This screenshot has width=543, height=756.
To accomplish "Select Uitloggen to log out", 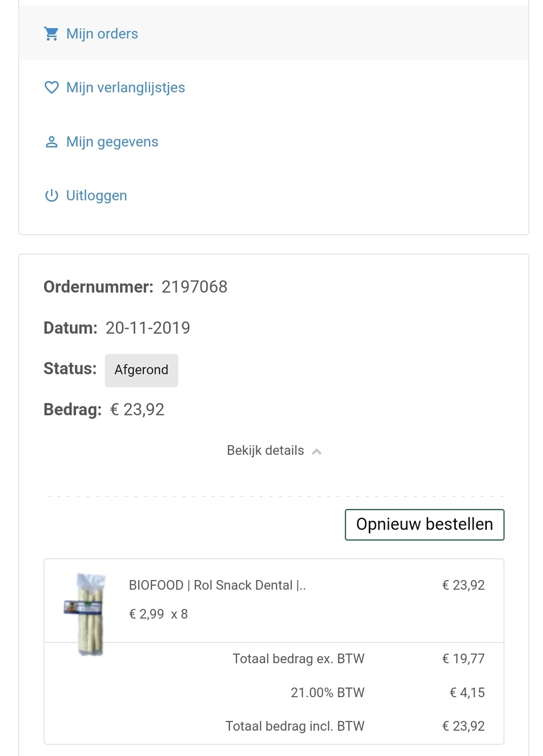I will click(x=273, y=196).
